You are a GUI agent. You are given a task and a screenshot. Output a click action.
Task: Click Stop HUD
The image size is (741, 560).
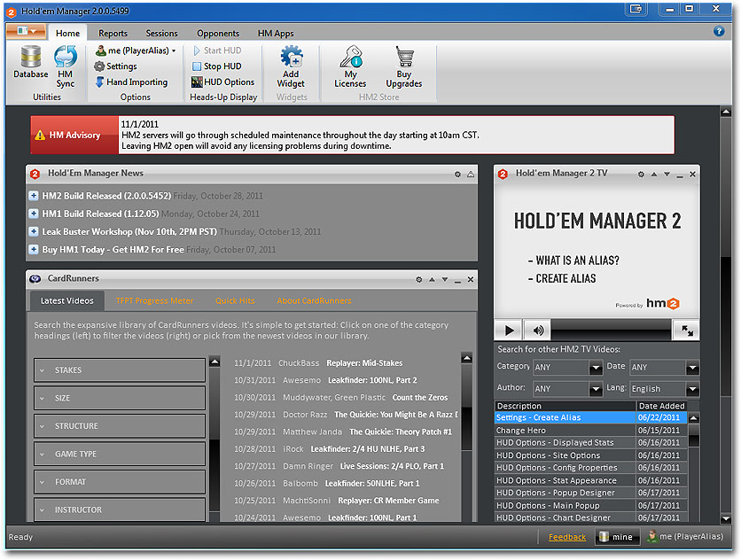(x=217, y=66)
